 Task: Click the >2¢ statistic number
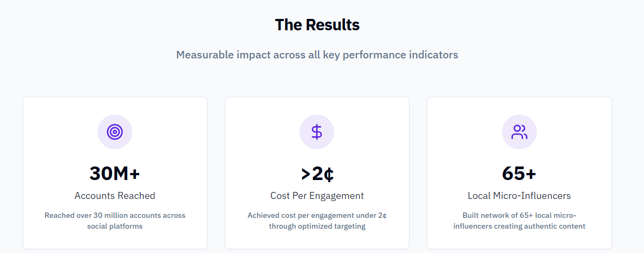pyautogui.click(x=317, y=174)
